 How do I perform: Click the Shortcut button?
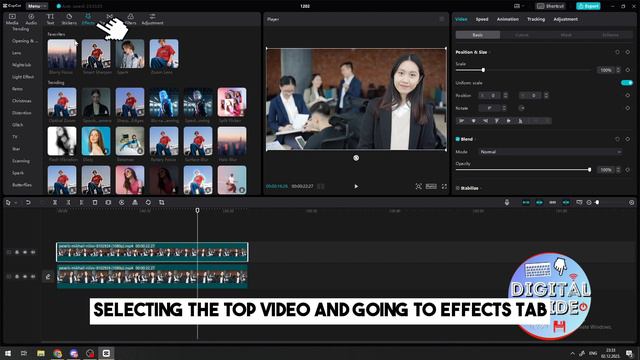click(x=550, y=6)
